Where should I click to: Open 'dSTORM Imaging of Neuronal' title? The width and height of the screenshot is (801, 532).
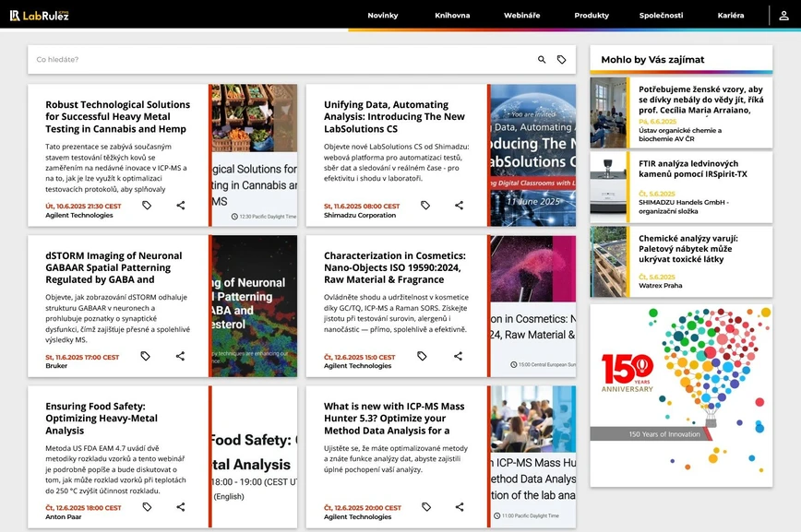(x=114, y=267)
